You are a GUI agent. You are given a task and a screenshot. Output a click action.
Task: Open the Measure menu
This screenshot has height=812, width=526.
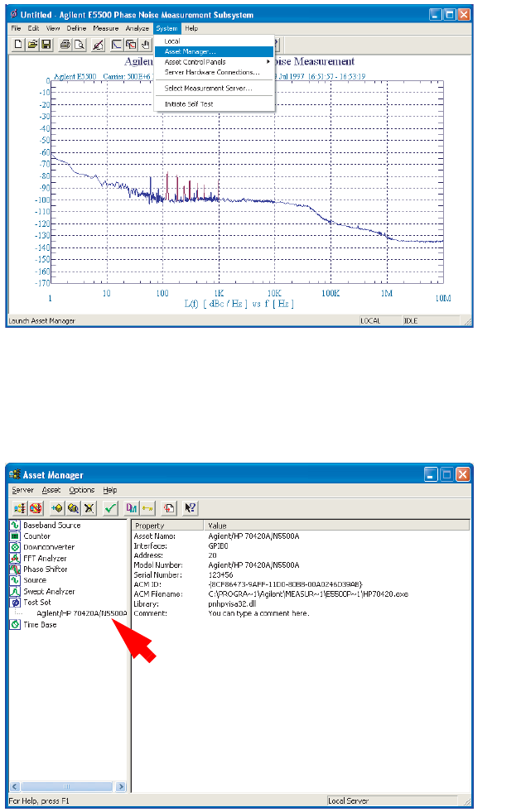(x=105, y=28)
